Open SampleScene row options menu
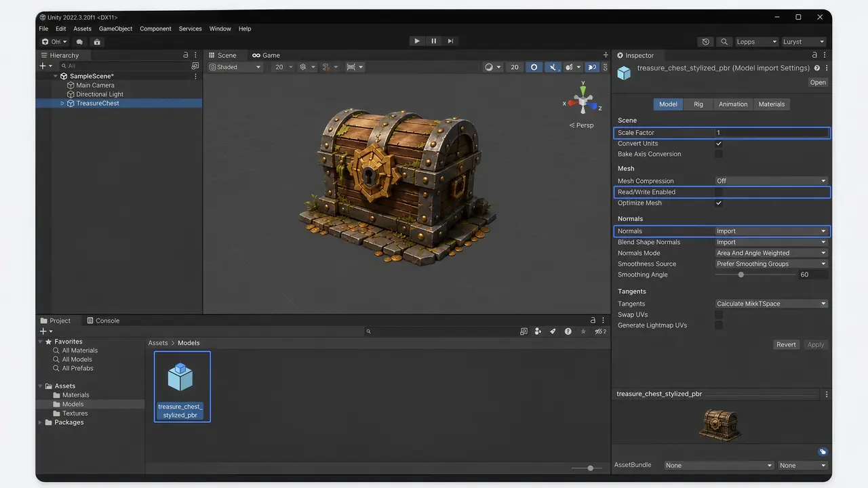The width and height of the screenshot is (868, 488). [196, 77]
